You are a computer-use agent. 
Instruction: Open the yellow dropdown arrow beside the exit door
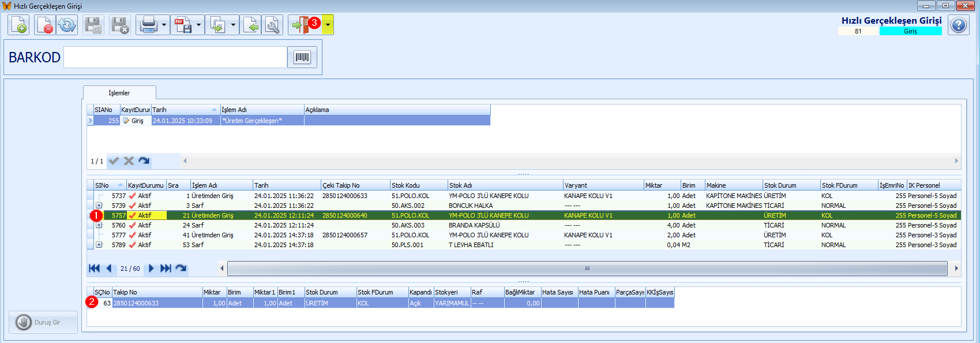(x=328, y=25)
